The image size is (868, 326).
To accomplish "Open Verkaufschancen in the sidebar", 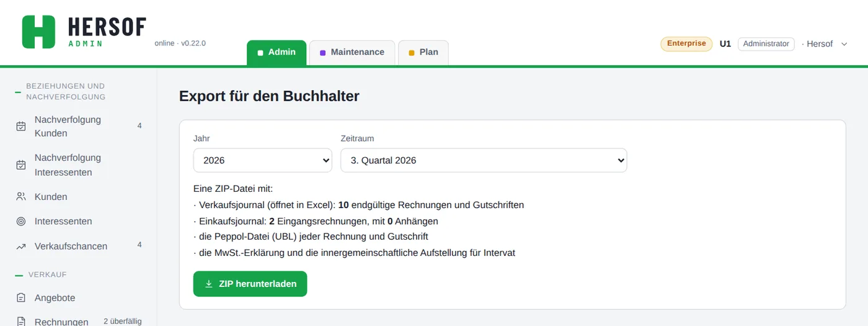I will tap(79, 247).
